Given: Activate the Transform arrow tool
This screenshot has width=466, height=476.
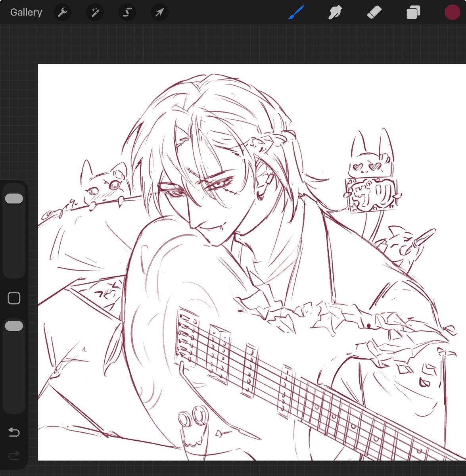Looking at the screenshot, I should pyautogui.click(x=159, y=12).
